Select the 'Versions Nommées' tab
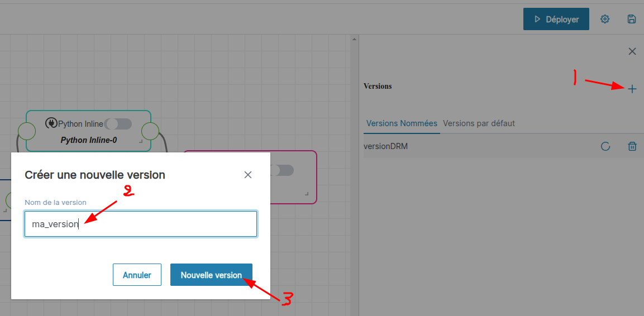This screenshot has height=316, width=644. (401, 123)
